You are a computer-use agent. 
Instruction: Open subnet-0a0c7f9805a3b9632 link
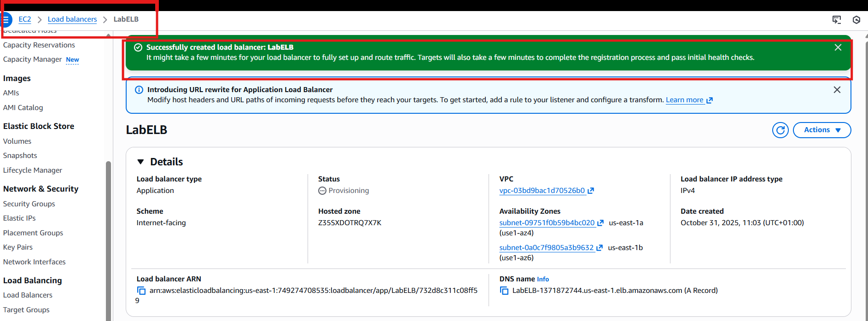pos(546,248)
